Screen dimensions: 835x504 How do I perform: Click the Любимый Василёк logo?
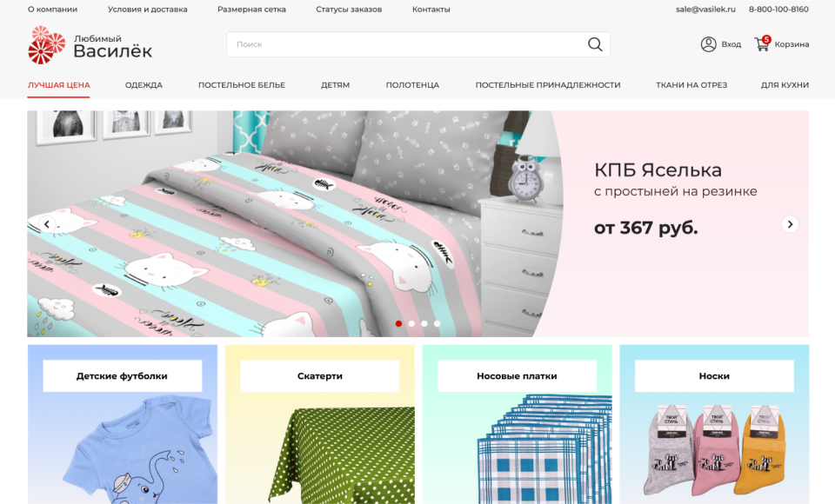[x=90, y=45]
